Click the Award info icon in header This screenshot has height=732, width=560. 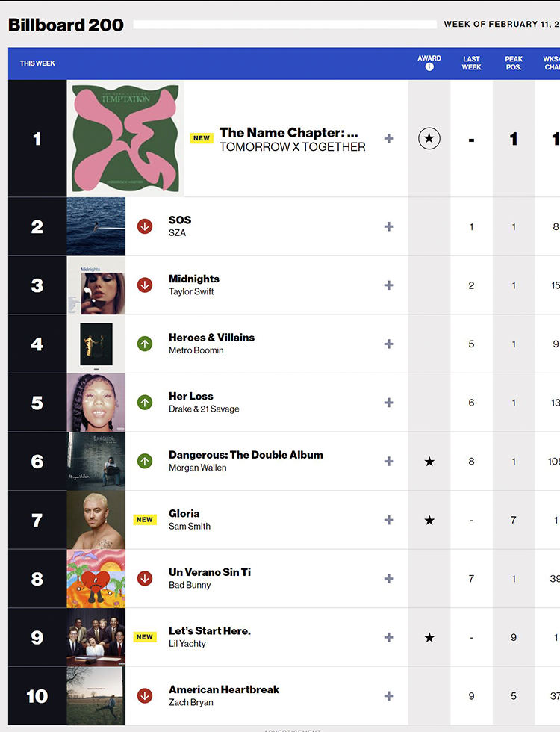click(429, 67)
